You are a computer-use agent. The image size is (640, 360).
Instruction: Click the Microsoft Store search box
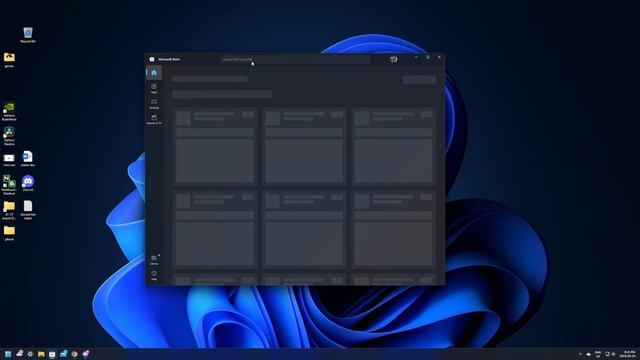(295, 59)
